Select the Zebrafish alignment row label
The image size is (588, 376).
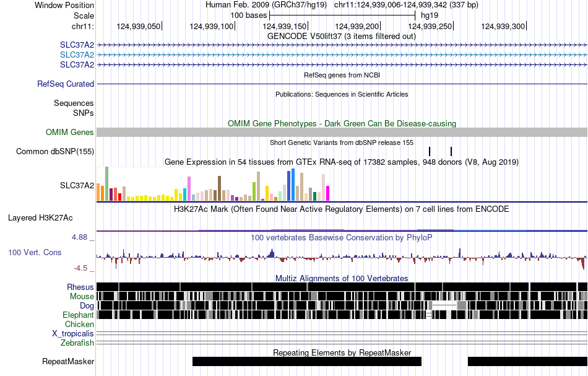pyautogui.click(x=77, y=343)
